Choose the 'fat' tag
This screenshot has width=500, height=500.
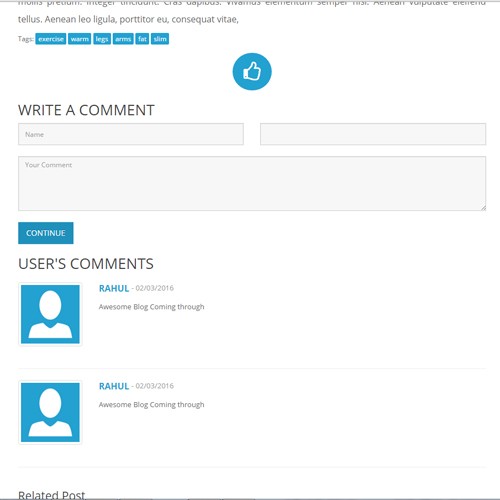(x=142, y=39)
